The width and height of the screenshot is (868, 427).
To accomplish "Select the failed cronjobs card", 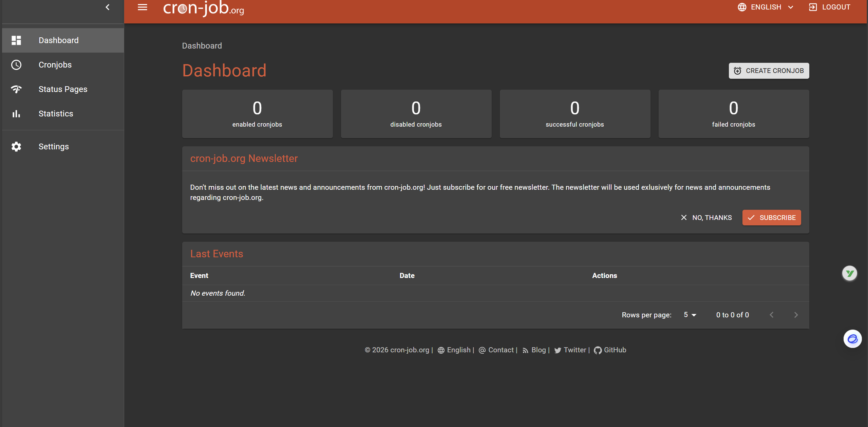I will [734, 114].
